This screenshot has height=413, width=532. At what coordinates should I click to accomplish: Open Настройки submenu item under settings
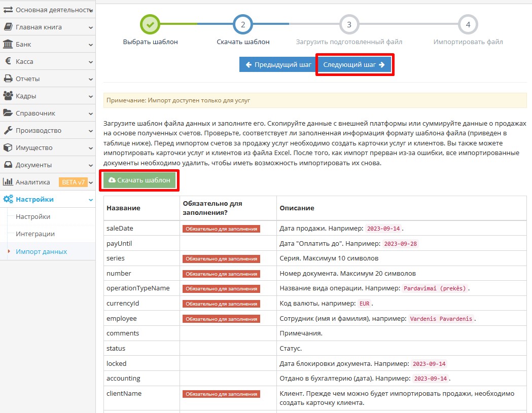pos(33,216)
